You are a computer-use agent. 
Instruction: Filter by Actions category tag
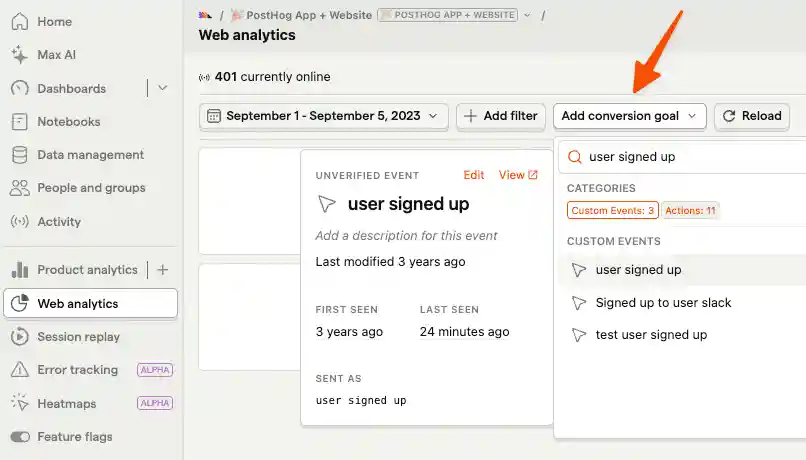click(690, 210)
